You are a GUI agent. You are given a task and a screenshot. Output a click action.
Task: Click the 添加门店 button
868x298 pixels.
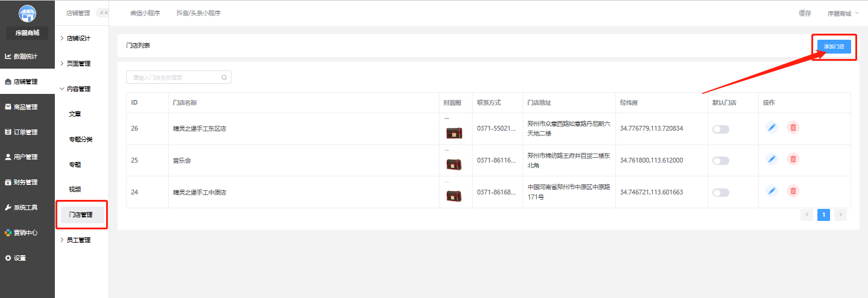pyautogui.click(x=834, y=46)
